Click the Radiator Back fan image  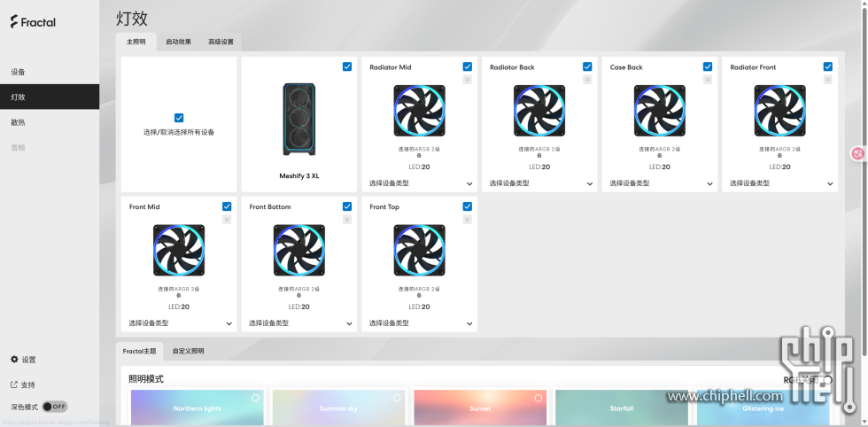[x=539, y=111]
